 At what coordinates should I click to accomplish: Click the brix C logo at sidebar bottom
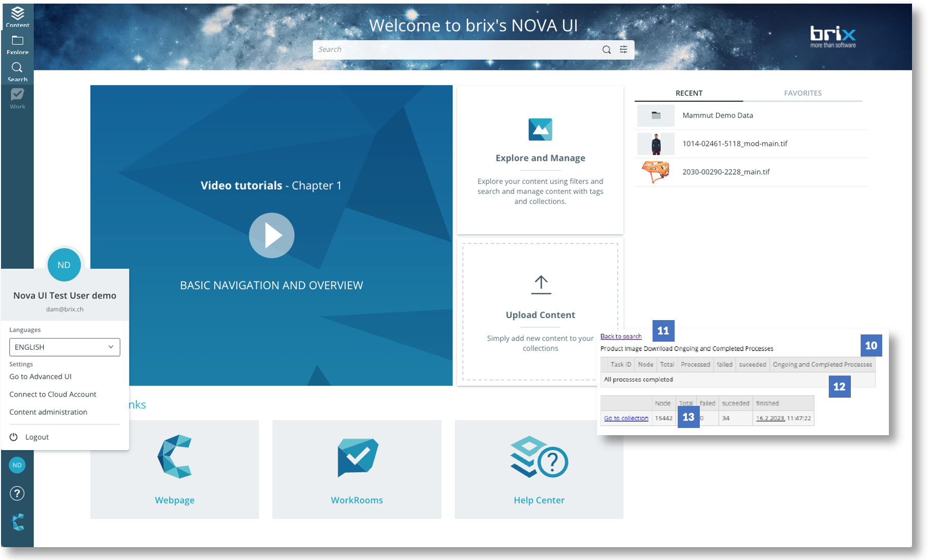click(17, 522)
